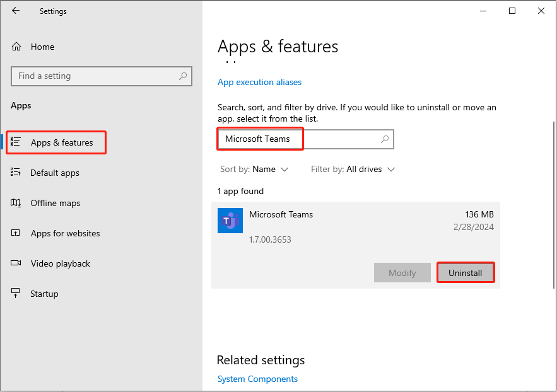557x392 pixels.
Task: Maximize the Settings window
Action: point(512,11)
